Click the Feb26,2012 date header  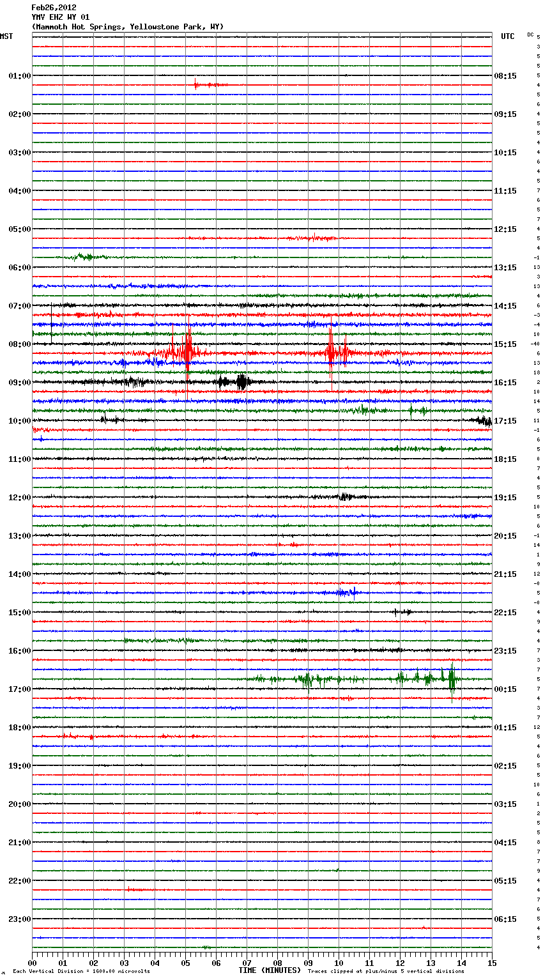pos(54,8)
